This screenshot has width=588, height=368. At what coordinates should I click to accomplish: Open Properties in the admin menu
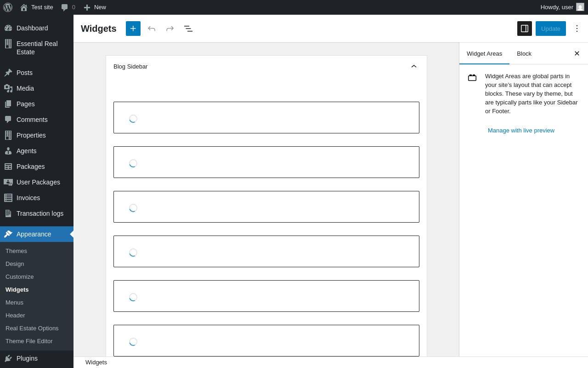(x=31, y=135)
